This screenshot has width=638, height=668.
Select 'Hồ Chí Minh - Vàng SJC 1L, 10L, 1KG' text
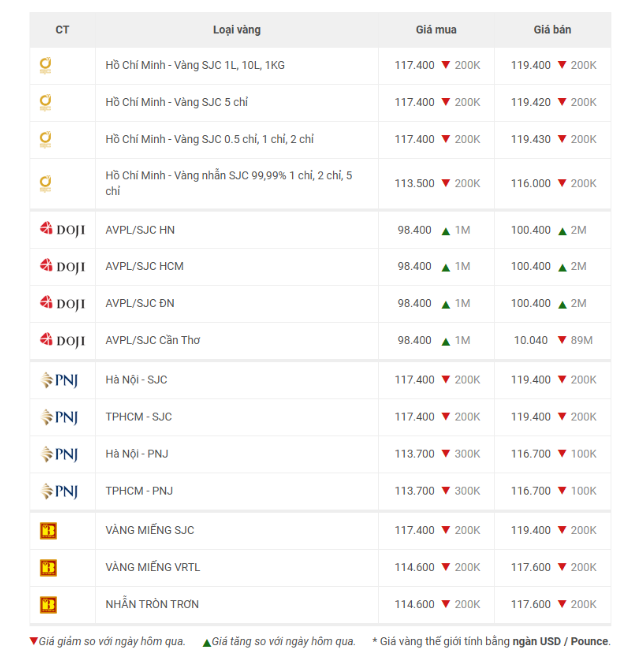(195, 65)
